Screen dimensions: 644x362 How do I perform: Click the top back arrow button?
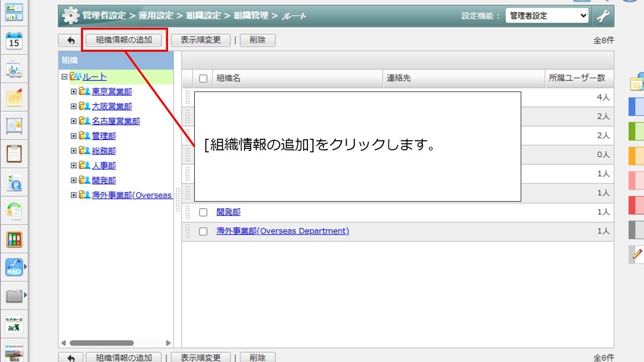tap(71, 40)
